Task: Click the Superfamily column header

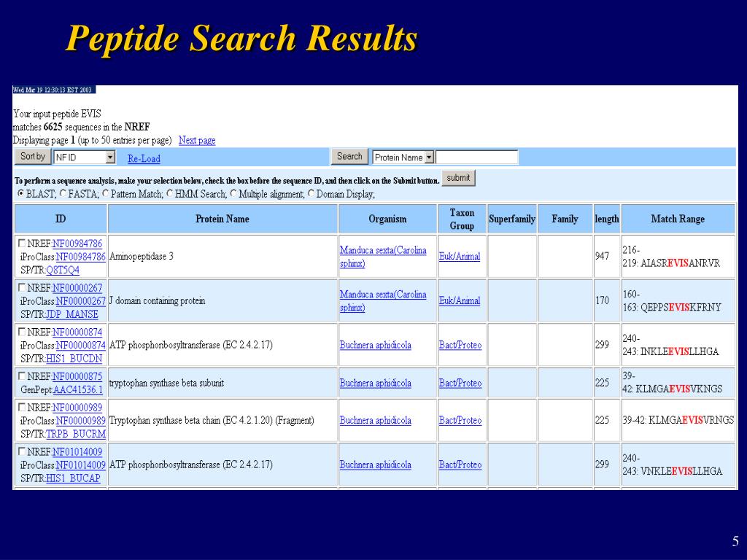Action: tap(512, 219)
